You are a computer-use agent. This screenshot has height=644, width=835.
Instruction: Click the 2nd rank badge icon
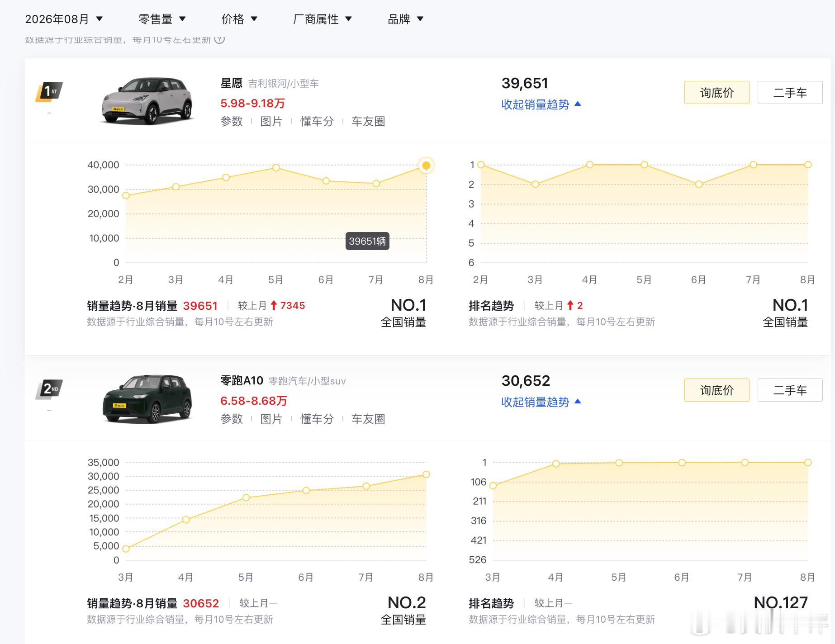click(x=49, y=389)
